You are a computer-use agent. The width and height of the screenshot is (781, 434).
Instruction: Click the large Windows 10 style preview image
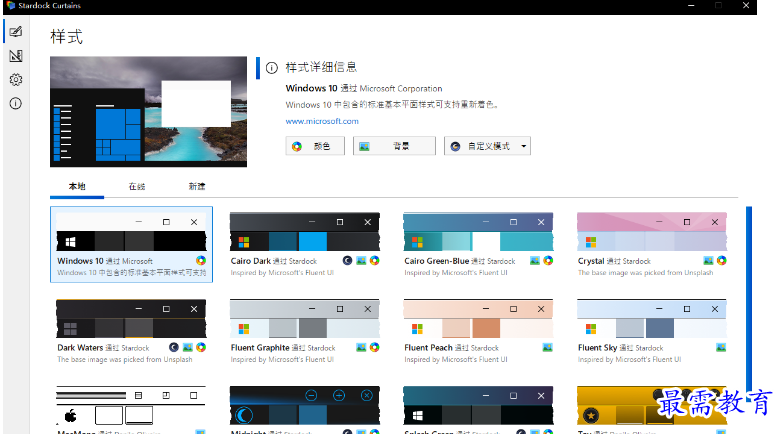pyautogui.click(x=148, y=112)
